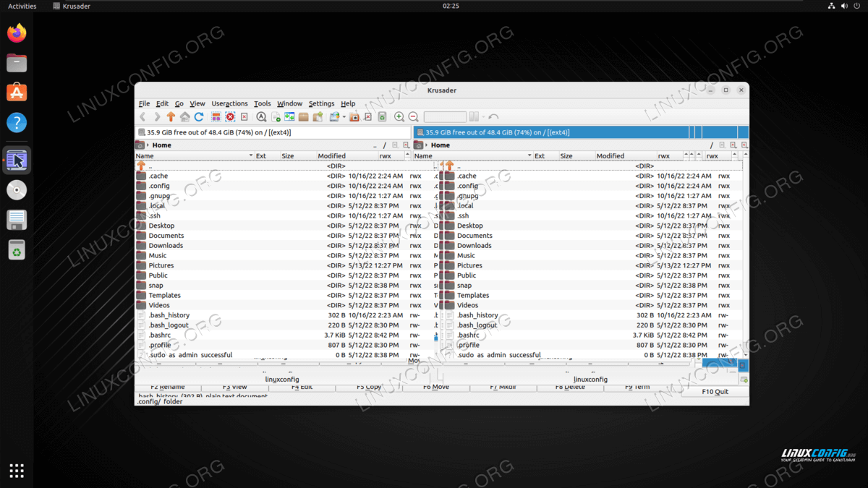Image resolution: width=868 pixels, height=488 pixels.
Task: Click the cardboard box pack icon
Action: click(304, 116)
